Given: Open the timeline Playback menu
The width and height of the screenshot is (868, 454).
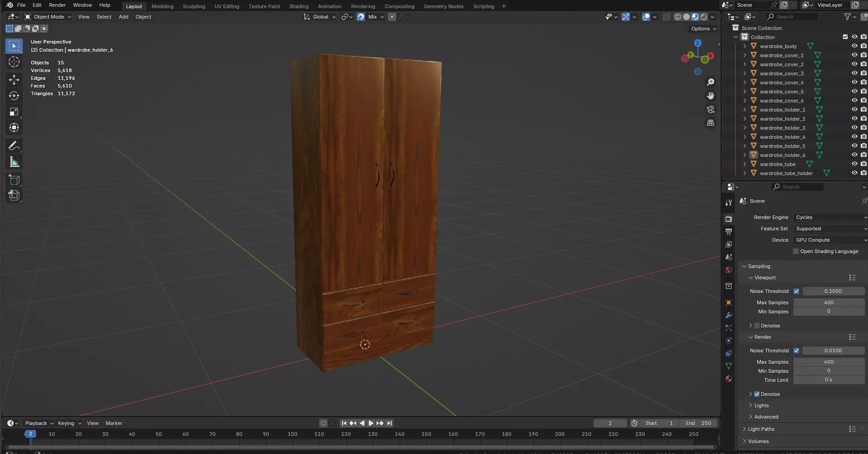Looking at the screenshot, I should click(39, 423).
